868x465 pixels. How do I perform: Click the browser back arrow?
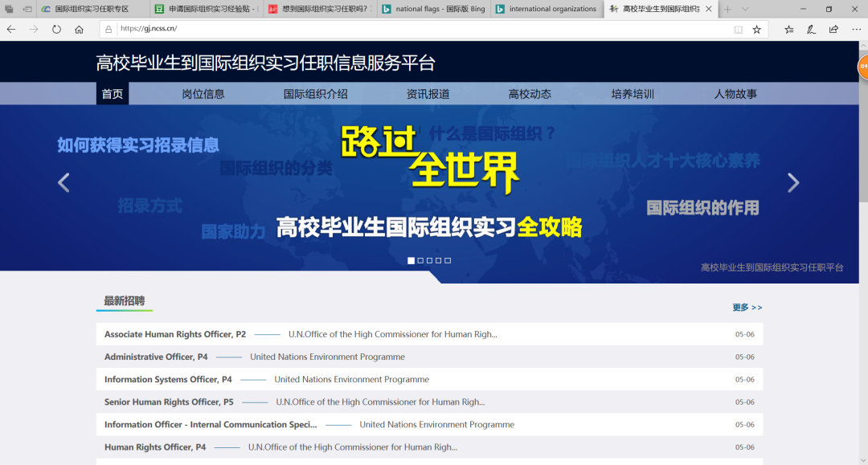click(x=11, y=29)
